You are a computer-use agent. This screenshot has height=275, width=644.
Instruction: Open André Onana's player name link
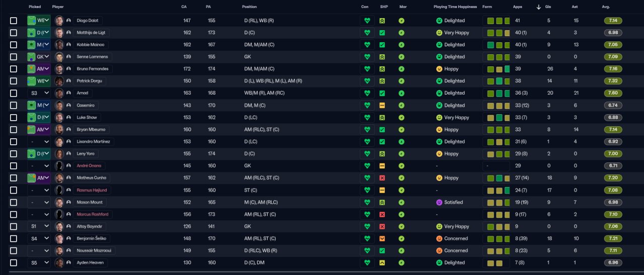pos(90,166)
